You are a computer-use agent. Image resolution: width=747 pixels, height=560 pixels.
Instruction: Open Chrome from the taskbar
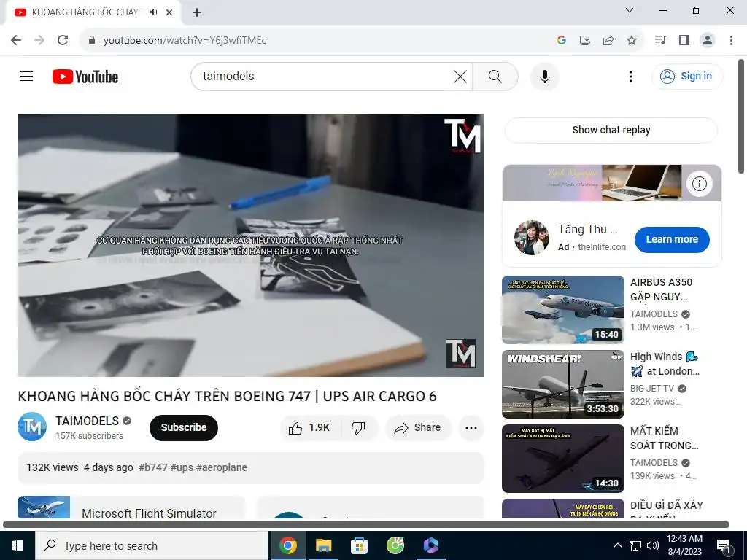tap(288, 545)
